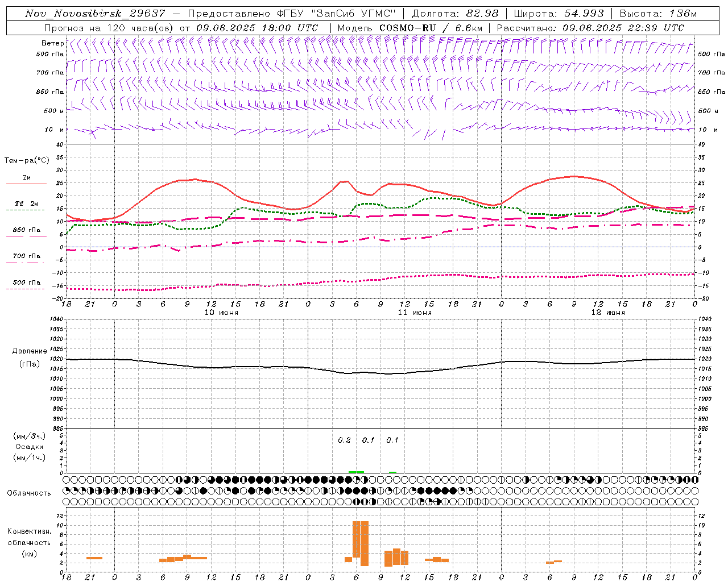Click the 700 гПа temperature legend entry
The width and height of the screenshot is (728, 582).
[26, 256]
